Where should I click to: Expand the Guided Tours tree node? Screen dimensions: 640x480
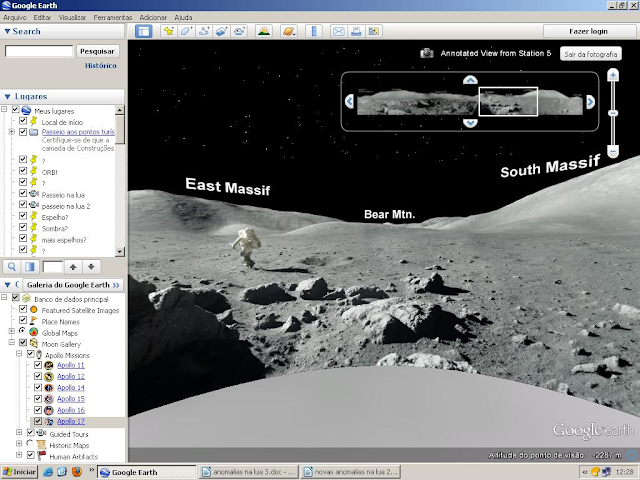click(x=19, y=432)
